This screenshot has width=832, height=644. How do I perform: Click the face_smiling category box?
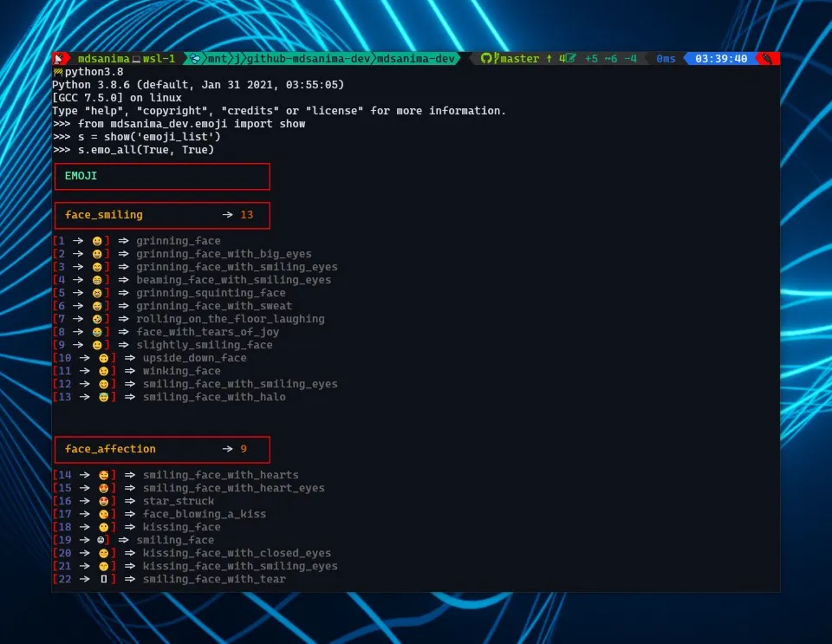(x=162, y=215)
